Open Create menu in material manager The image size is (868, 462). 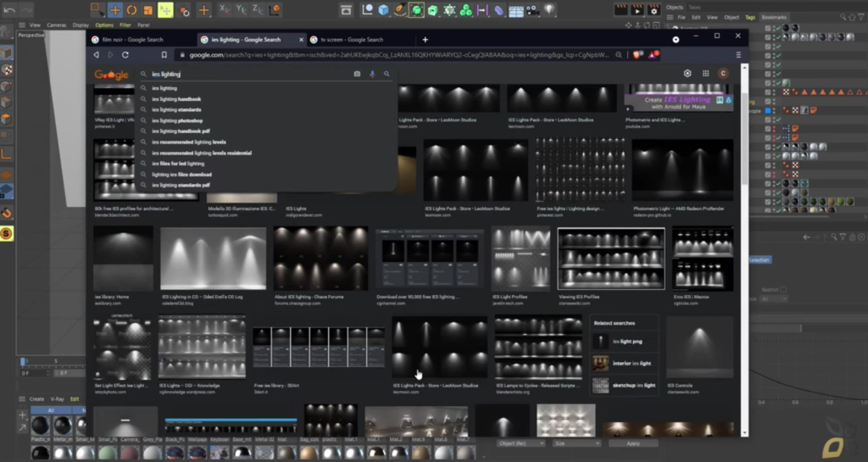click(x=36, y=399)
